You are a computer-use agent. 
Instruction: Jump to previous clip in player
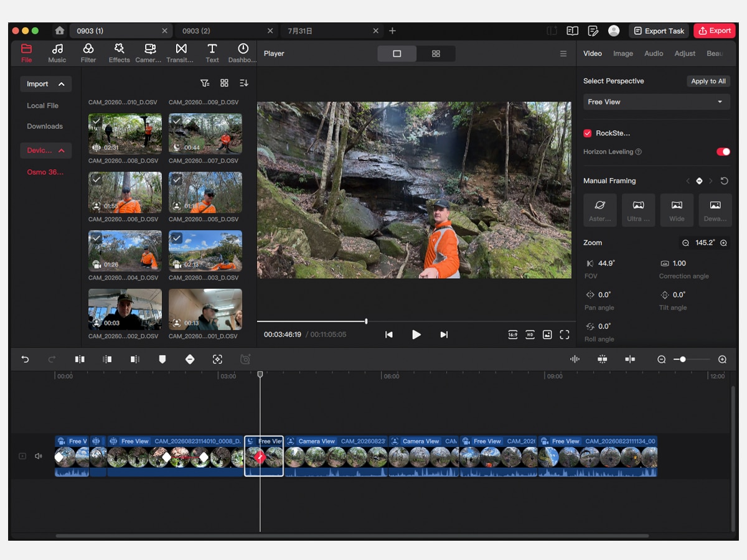tap(389, 335)
